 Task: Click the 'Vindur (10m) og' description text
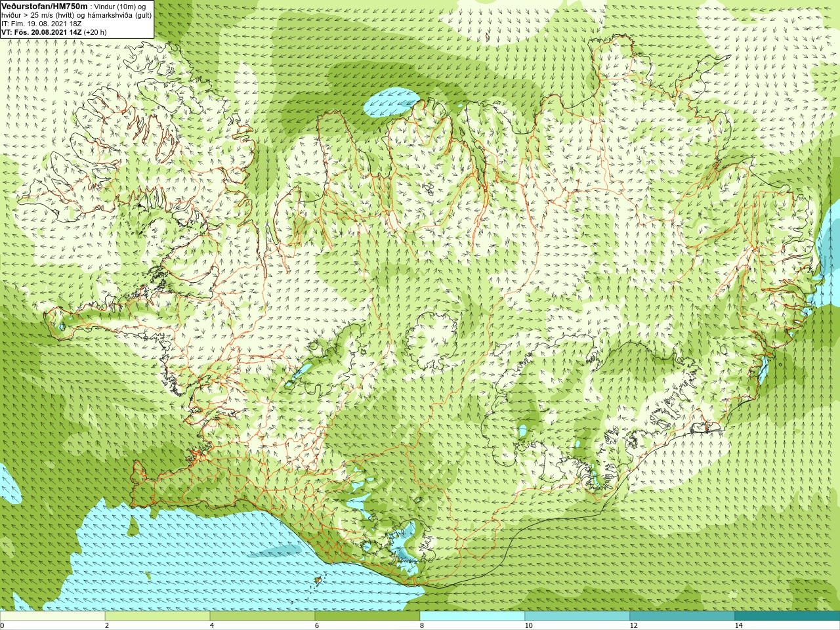[x=121, y=6]
